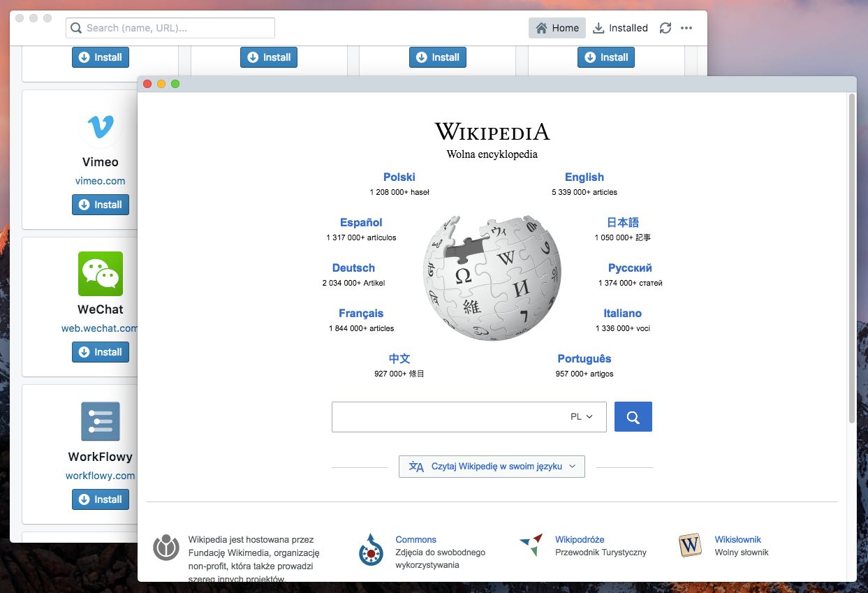Image resolution: width=868 pixels, height=593 pixels.
Task: Open the workflowy.com link
Action: pyautogui.click(x=101, y=476)
